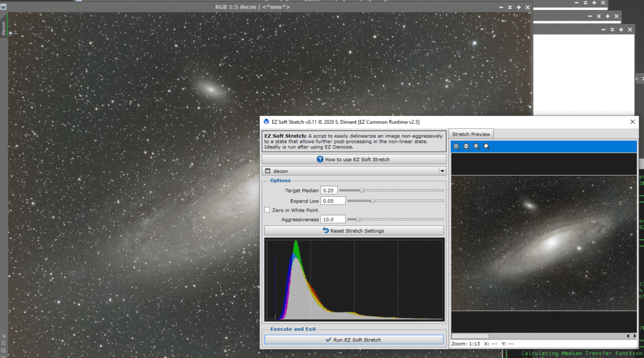The image size is (644, 358).
Task: Click the 'Y: ---' coordinate readout
Action: pos(508,344)
